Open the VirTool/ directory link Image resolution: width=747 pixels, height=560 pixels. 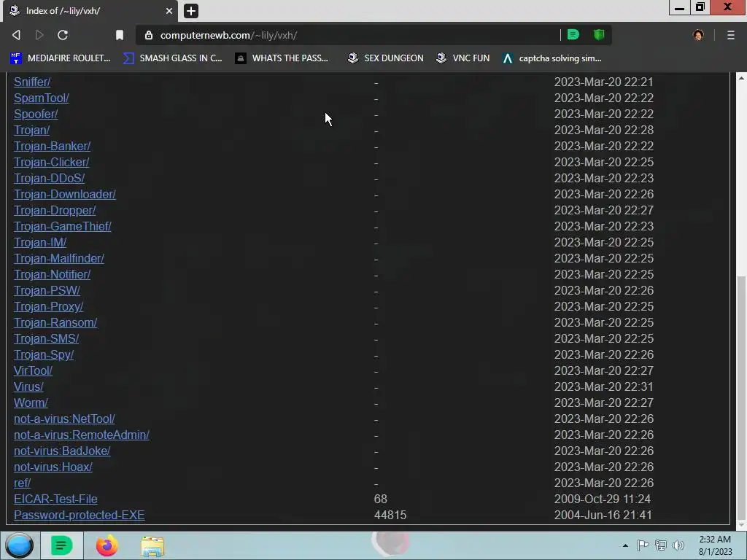click(x=33, y=371)
